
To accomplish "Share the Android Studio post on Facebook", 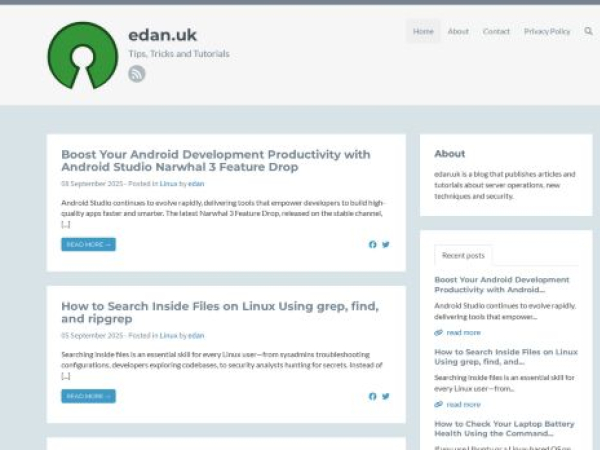I will coord(372,244).
